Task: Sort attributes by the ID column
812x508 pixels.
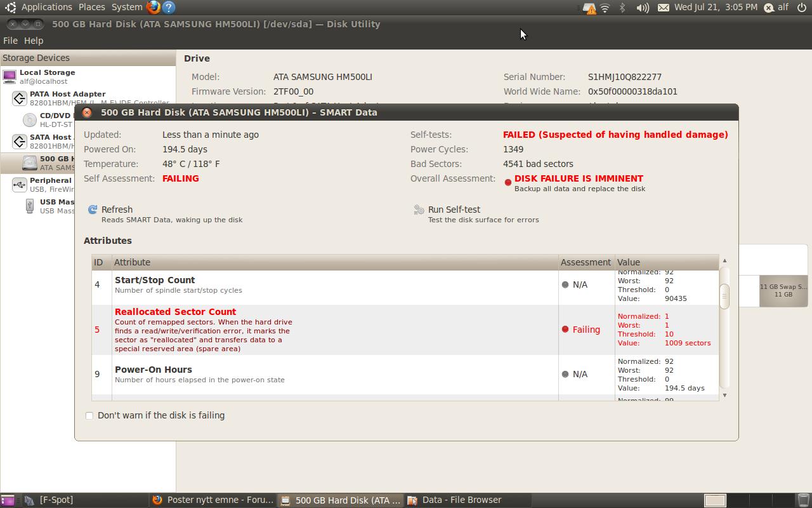Action: tap(101, 262)
